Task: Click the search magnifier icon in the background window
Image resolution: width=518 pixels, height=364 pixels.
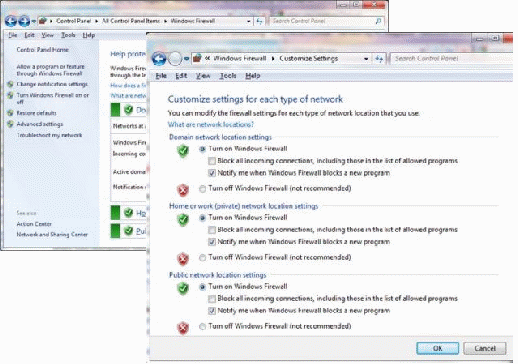Action: click(378, 21)
